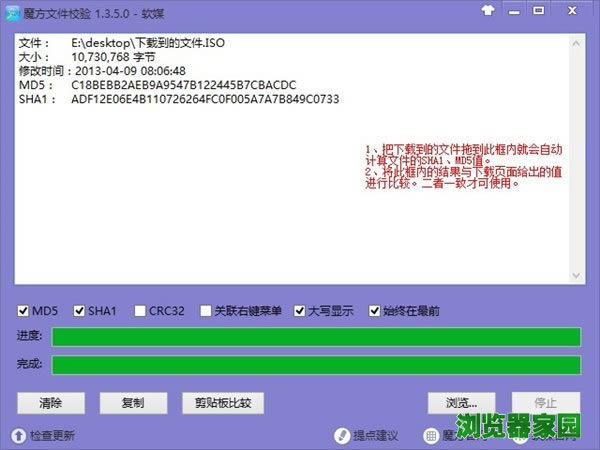Click the app logo icon in title bar
Viewport: 600px width, 450px height.
(13, 13)
